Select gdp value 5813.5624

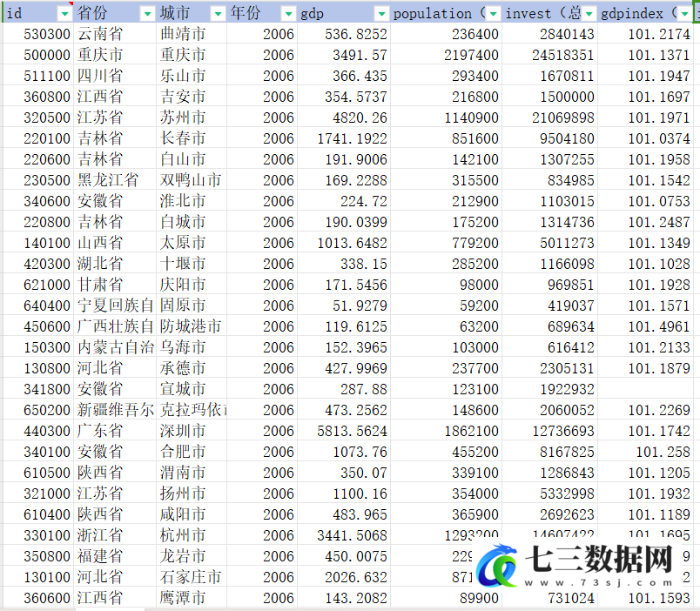[344, 431]
